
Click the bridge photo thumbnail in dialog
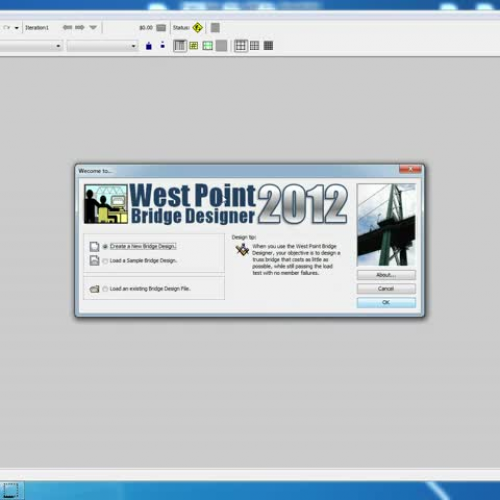386,224
